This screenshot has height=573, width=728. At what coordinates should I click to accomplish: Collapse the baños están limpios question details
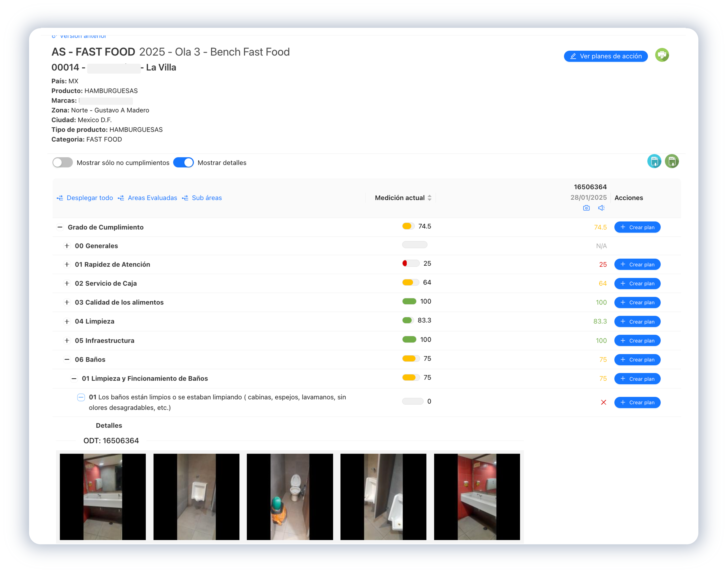pos(81,397)
